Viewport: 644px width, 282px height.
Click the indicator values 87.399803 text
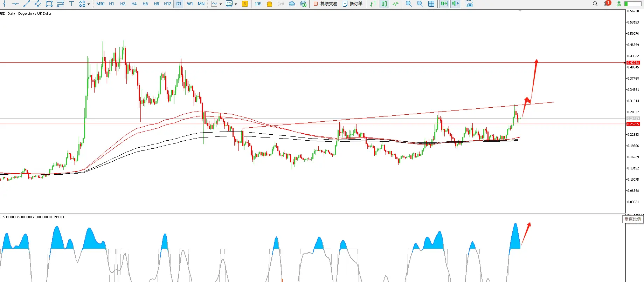[32, 217]
